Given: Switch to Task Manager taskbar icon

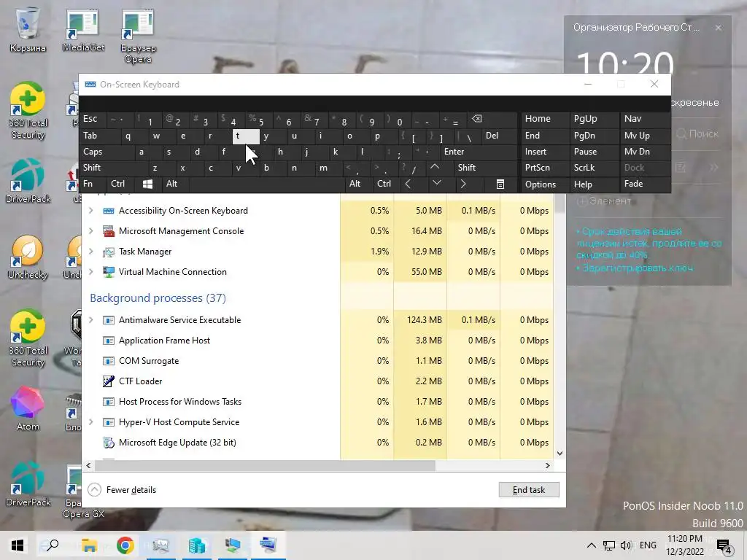Looking at the screenshot, I should 161,545.
